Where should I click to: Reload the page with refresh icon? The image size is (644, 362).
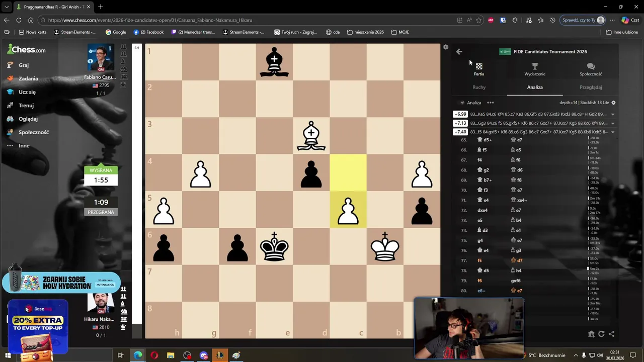[x=19, y=20]
